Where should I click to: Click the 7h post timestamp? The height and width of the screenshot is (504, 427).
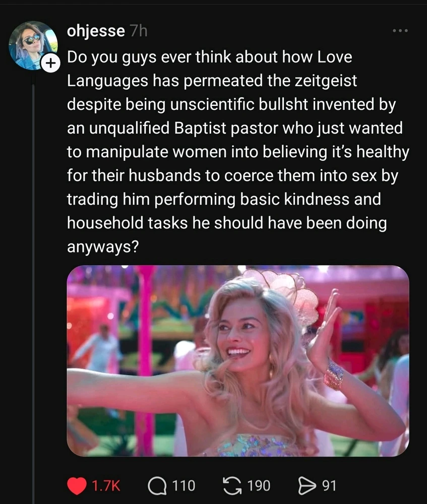(138, 31)
